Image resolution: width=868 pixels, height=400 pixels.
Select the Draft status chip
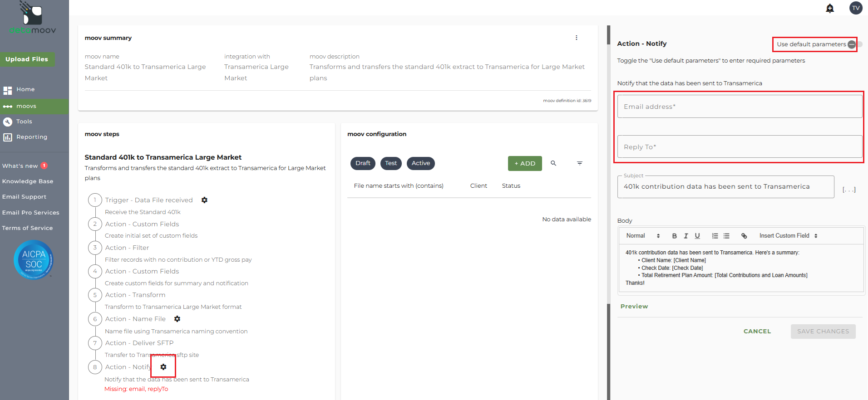pyautogui.click(x=363, y=163)
